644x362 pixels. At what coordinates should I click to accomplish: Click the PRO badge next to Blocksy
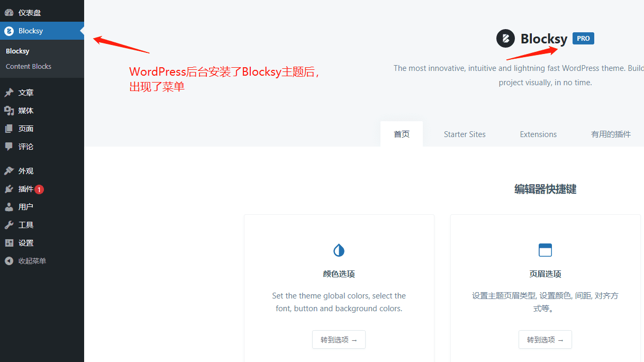pyautogui.click(x=583, y=38)
